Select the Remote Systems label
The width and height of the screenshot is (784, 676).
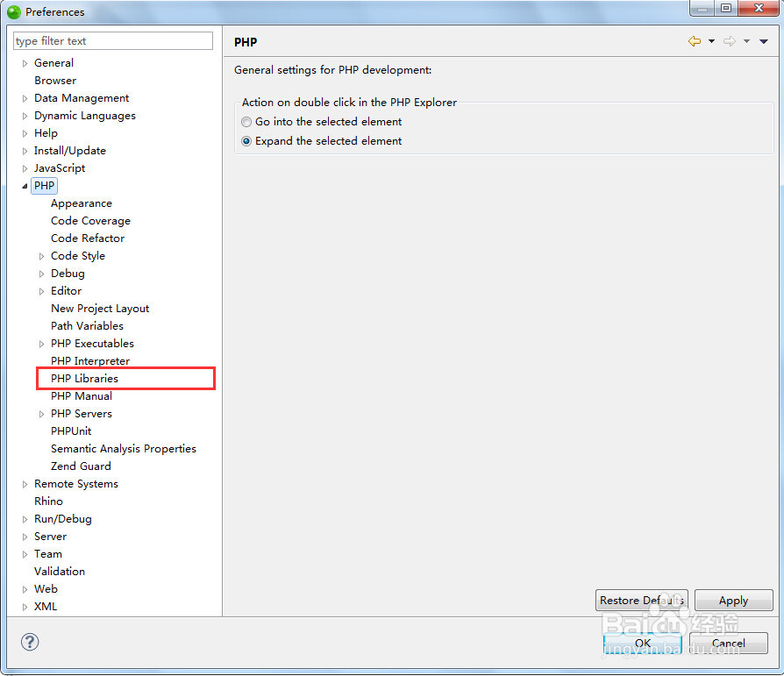pyautogui.click(x=76, y=483)
